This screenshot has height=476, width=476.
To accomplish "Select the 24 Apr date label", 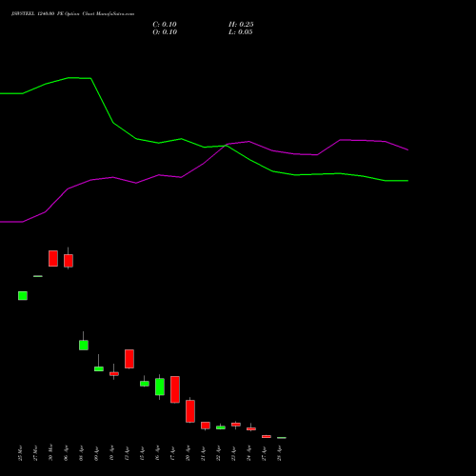I will click(x=248, y=453).
